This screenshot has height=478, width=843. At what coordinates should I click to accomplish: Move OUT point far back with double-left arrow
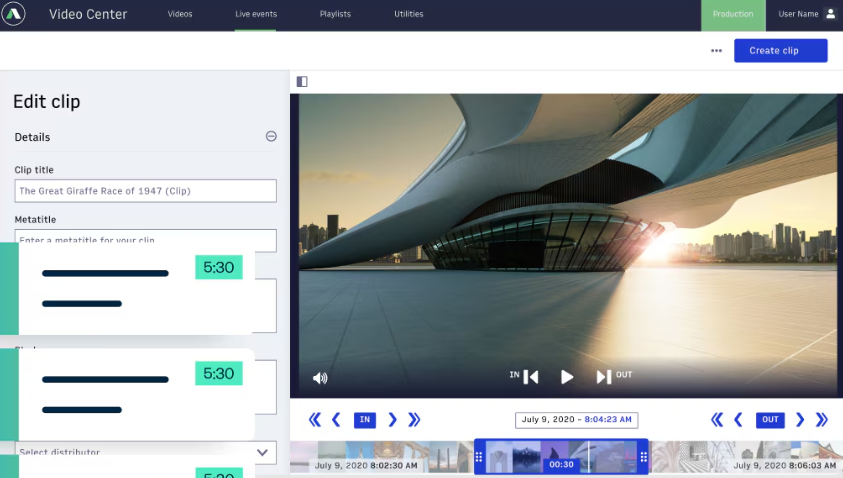pos(717,419)
